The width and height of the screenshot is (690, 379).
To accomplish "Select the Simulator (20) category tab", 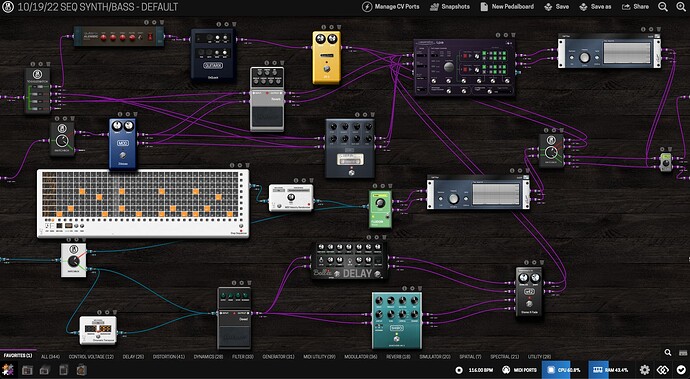I will click(x=435, y=357).
